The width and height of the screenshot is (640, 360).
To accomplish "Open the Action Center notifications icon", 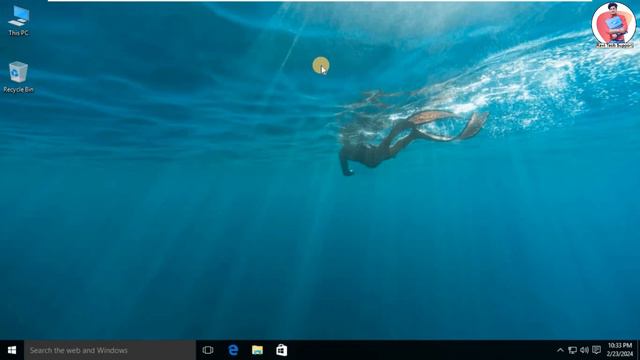I will 596,350.
